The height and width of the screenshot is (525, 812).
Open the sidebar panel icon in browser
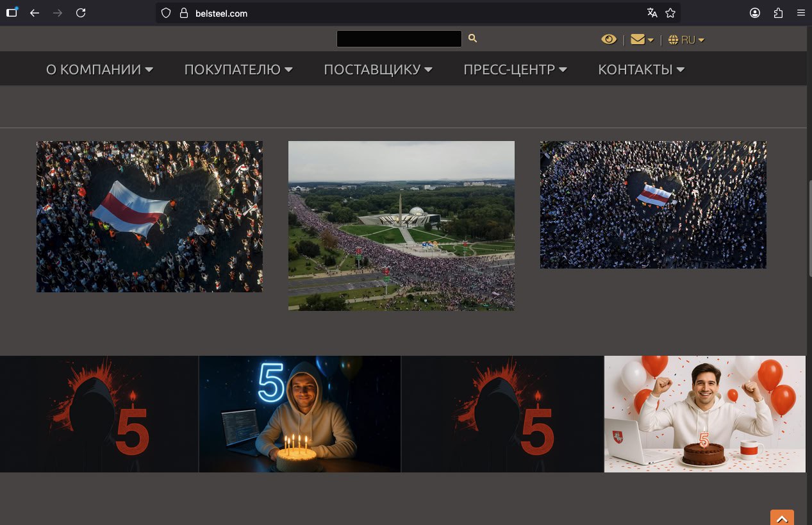point(12,13)
